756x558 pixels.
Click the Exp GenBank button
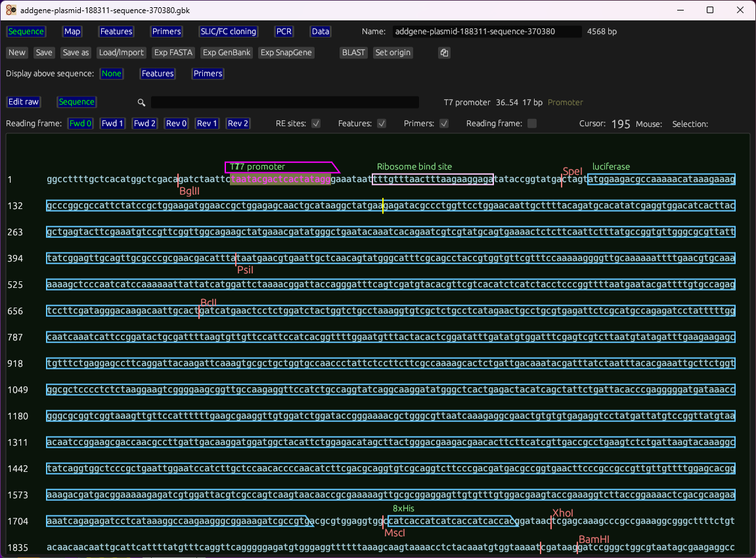tap(227, 53)
